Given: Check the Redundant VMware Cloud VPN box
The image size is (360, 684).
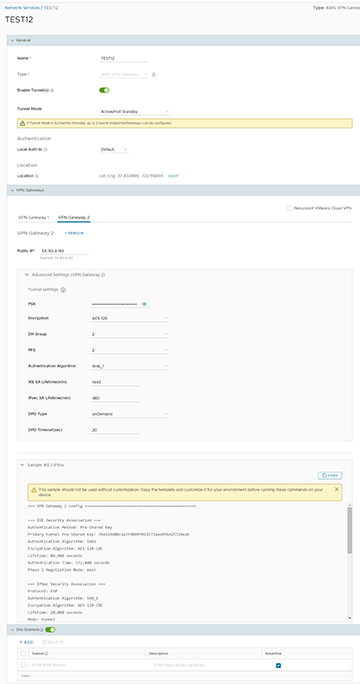Looking at the screenshot, I should click(289, 209).
